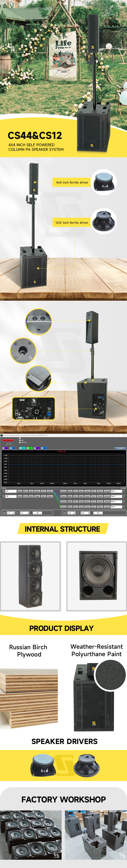Open XOver settings for Out 4
Viewport: 127px width, 868px height.
tap(100, 507)
